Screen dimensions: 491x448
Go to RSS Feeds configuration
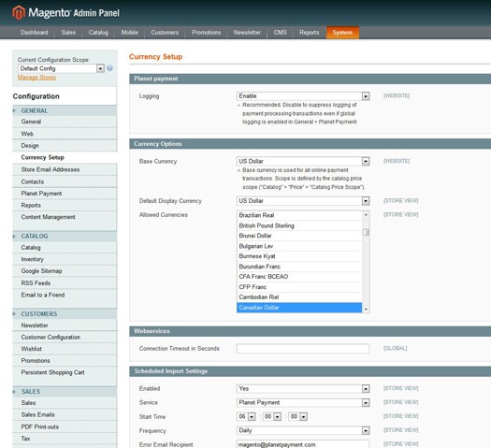coord(65,283)
